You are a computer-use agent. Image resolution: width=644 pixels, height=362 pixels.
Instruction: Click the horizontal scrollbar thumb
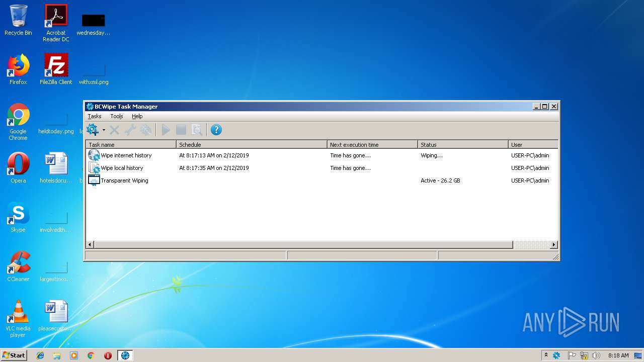click(x=303, y=245)
